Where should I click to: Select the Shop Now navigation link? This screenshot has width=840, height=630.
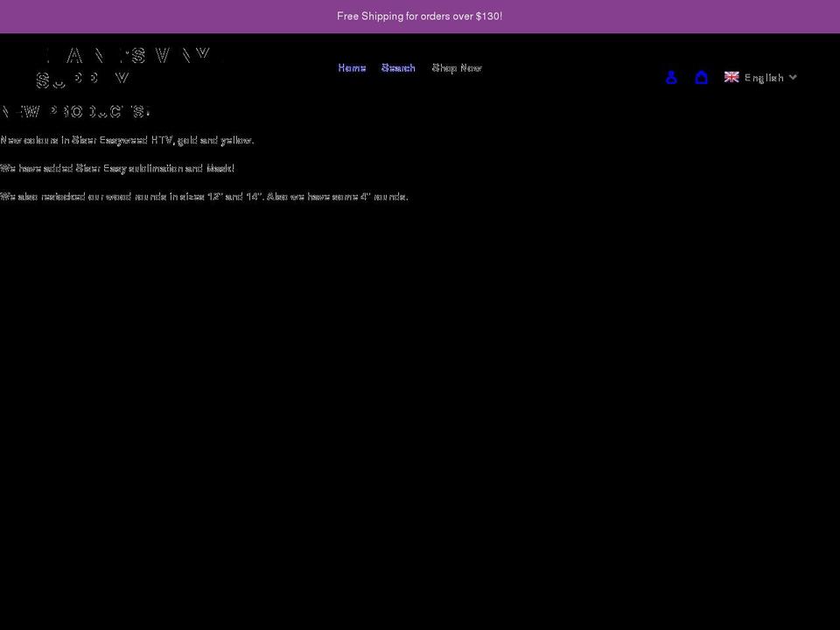coord(456,67)
